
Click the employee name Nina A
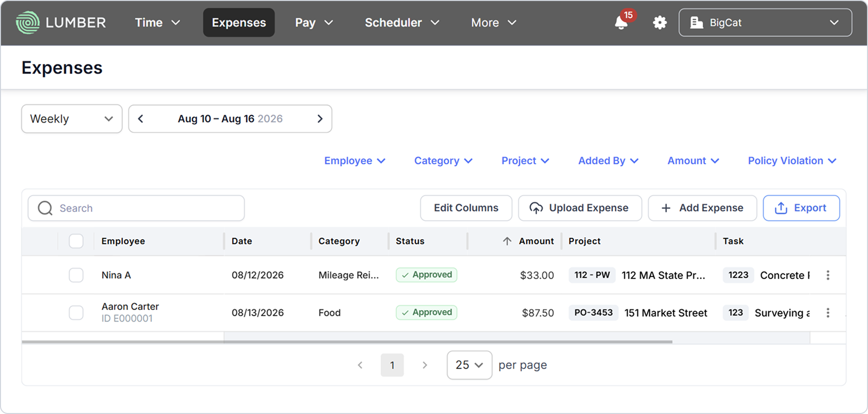pos(116,275)
